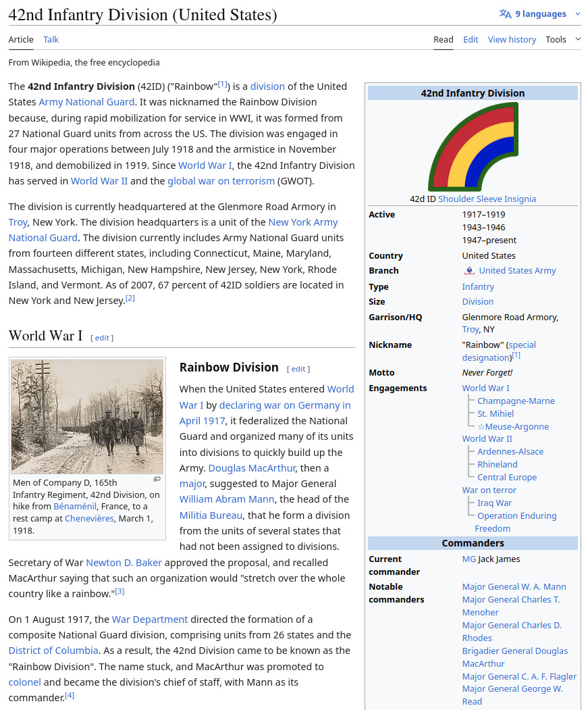Click the 42d ID rainbow shoulder insignia image

[473, 147]
